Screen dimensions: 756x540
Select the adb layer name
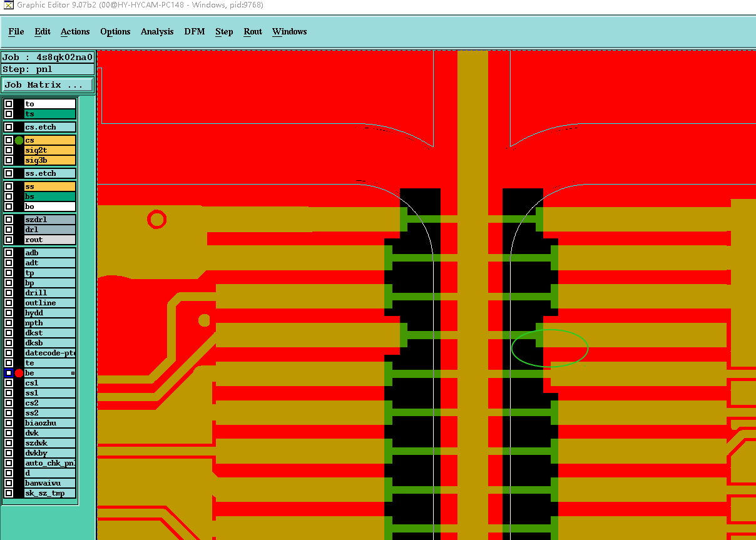coord(49,253)
